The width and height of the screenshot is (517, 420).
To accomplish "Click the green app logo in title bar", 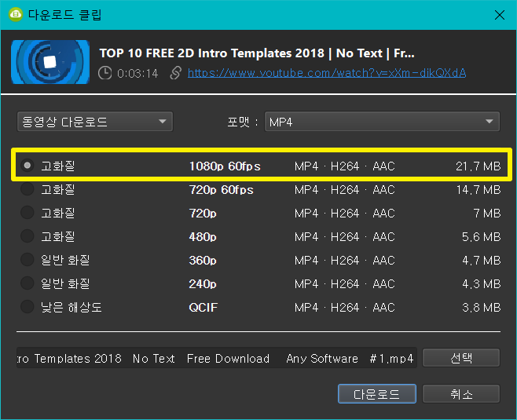I will 16,14.
